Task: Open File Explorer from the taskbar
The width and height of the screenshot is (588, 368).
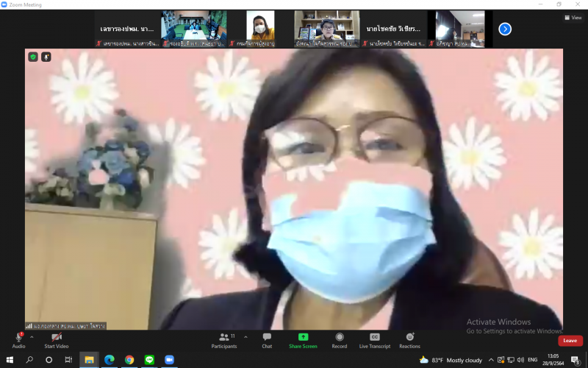Action: pyautogui.click(x=89, y=360)
